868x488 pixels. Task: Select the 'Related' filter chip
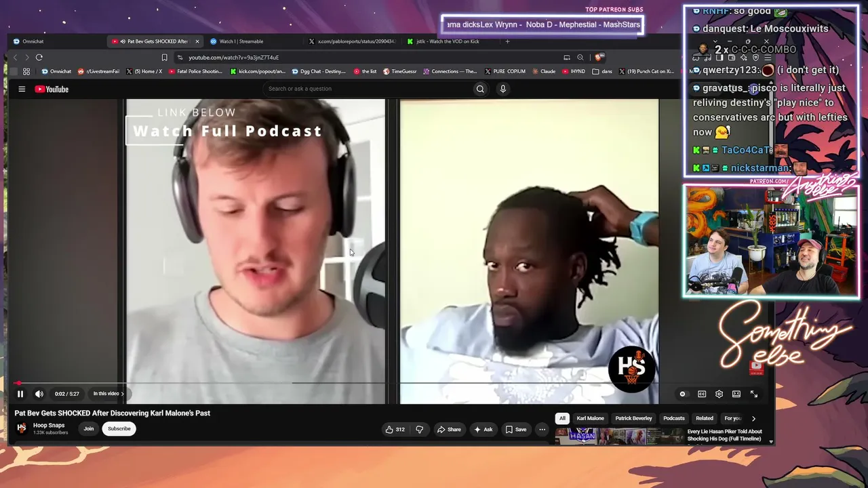point(705,418)
